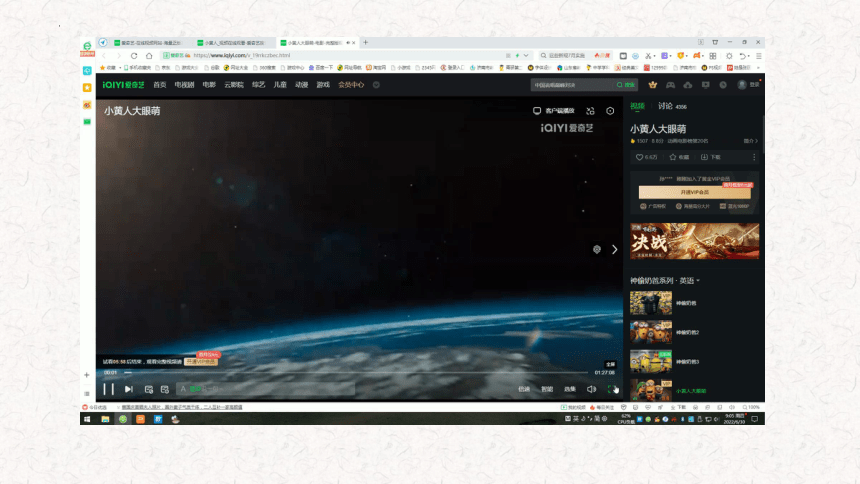Screen dimensions: 860x484
Task: Click the golden 开通VIP会员 button in the side panel
Action: (694, 192)
